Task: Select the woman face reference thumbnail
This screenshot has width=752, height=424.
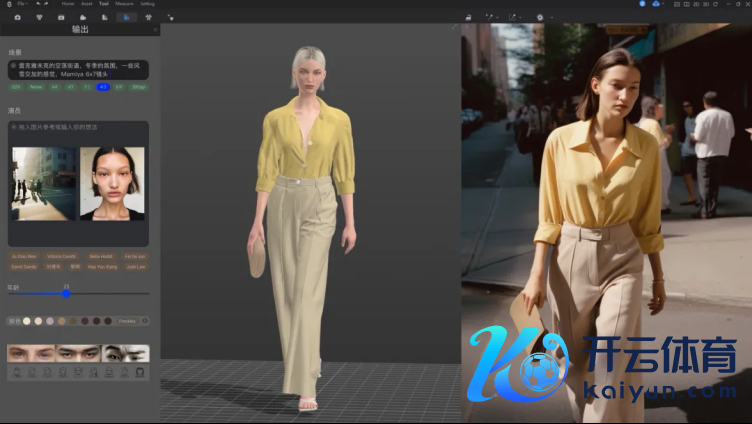Action: pos(112,183)
